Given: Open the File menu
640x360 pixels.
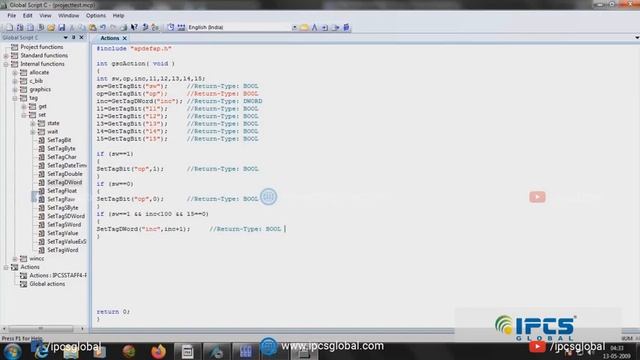Looking at the screenshot, I should coord(11,16).
